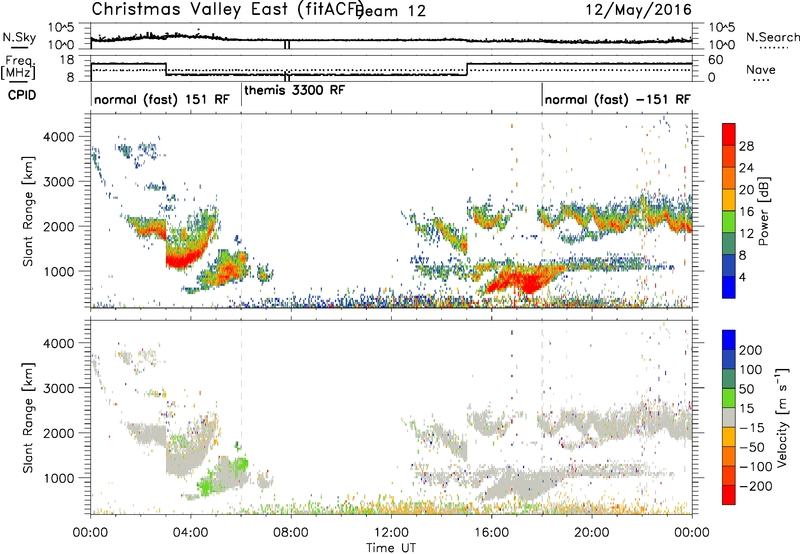The width and height of the screenshot is (800, 554).
Task: Click the '18' frequency axis label
Action: click(x=66, y=60)
